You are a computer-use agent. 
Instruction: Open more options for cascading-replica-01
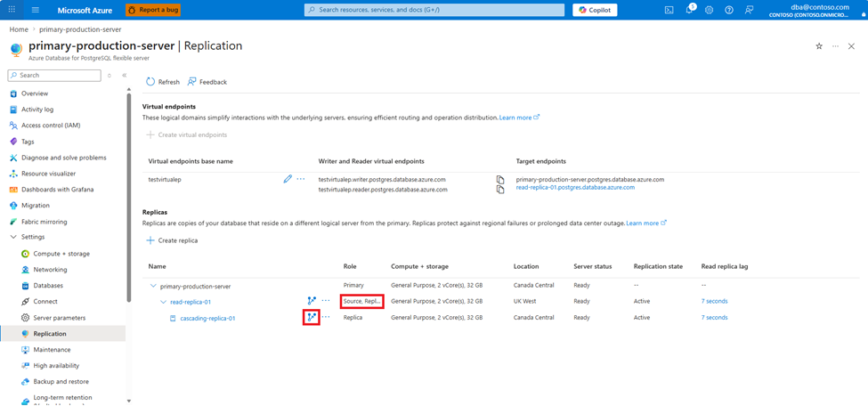(x=326, y=317)
